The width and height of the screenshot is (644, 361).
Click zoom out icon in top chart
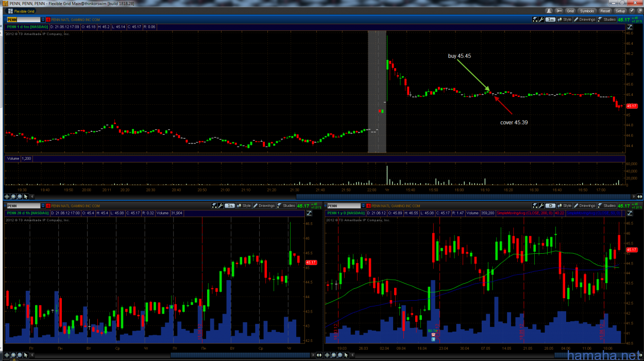(20, 196)
